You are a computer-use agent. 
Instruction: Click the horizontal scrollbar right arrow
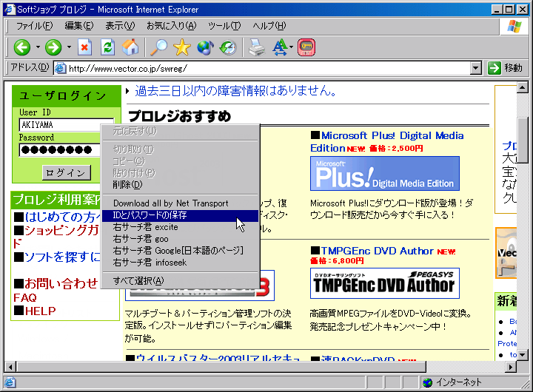point(510,367)
